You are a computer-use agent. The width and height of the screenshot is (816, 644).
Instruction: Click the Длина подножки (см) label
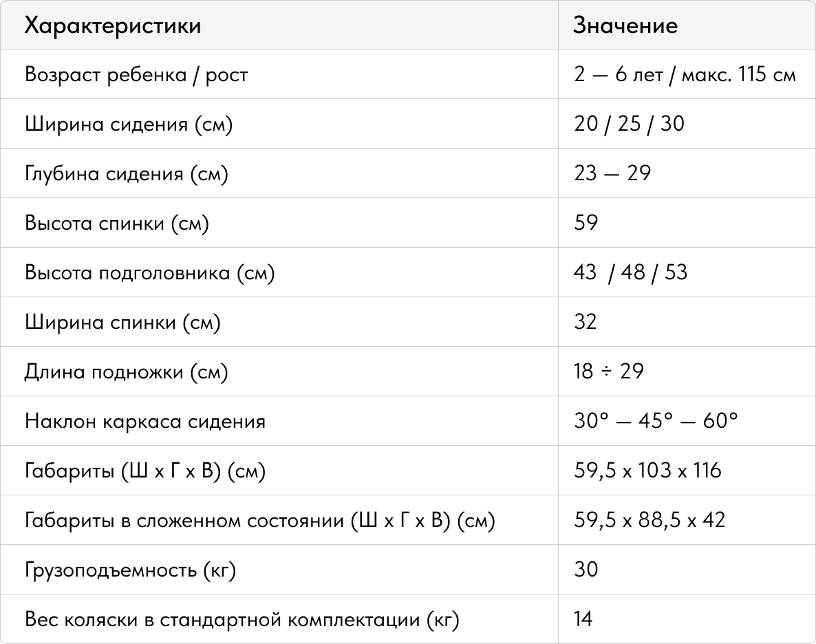[x=126, y=372]
